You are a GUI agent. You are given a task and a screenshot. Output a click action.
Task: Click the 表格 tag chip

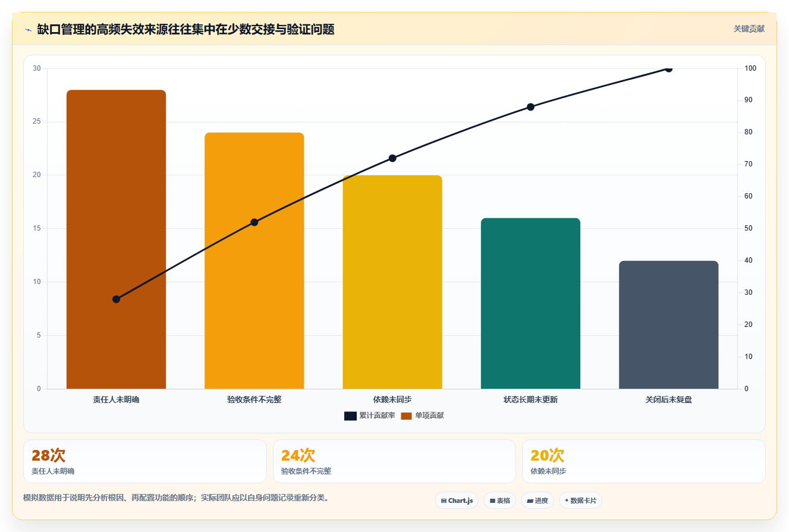coord(499,500)
